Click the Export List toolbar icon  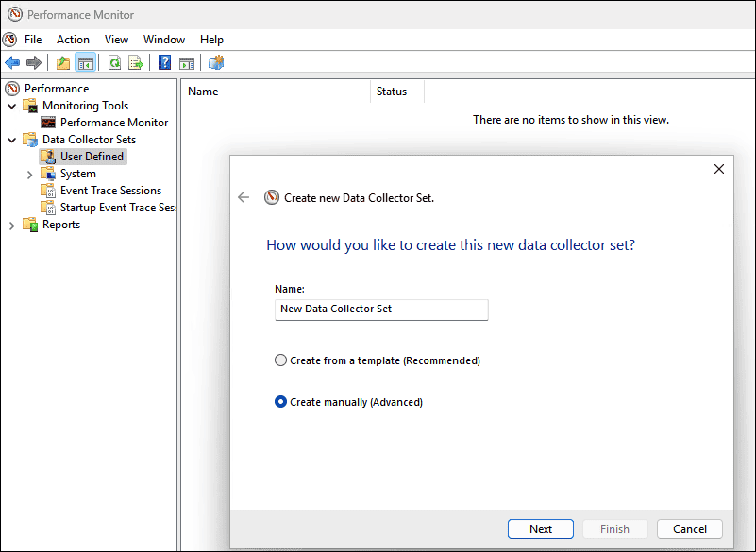(x=136, y=62)
